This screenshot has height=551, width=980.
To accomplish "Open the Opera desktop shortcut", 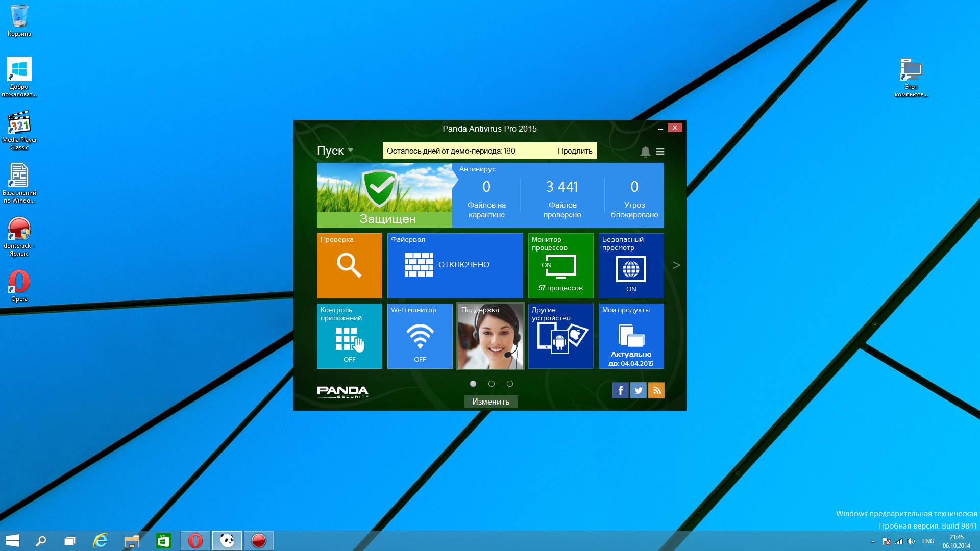I will coord(19,286).
